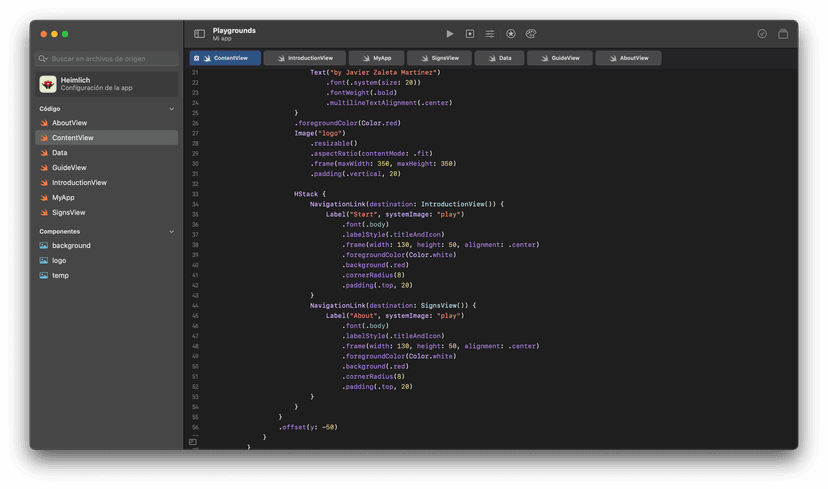This screenshot has height=489, width=828.
Task: Click the Heimlich app icon
Action: tap(48, 84)
